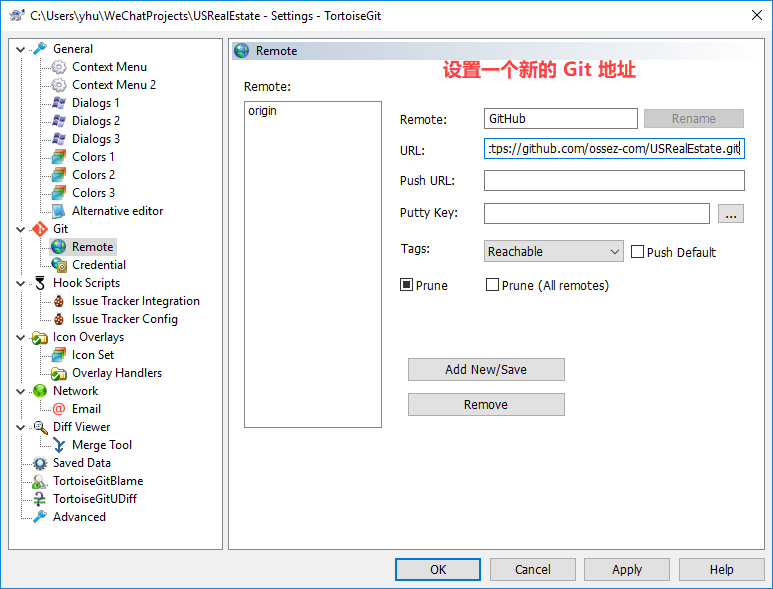Image resolution: width=773 pixels, height=589 pixels.
Task: Click the Diff Viewer magnifier icon
Action: (x=39, y=427)
